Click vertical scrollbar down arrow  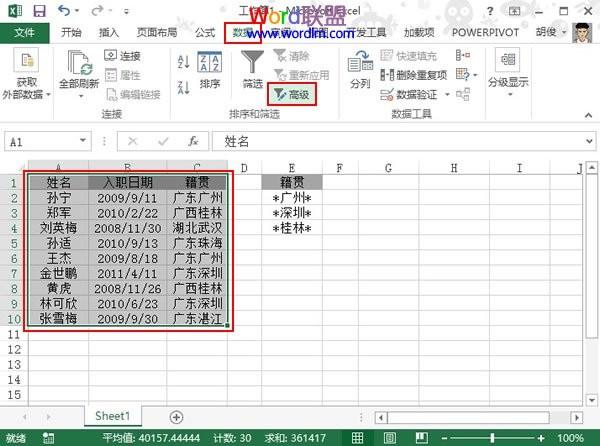pyautogui.click(x=592, y=400)
